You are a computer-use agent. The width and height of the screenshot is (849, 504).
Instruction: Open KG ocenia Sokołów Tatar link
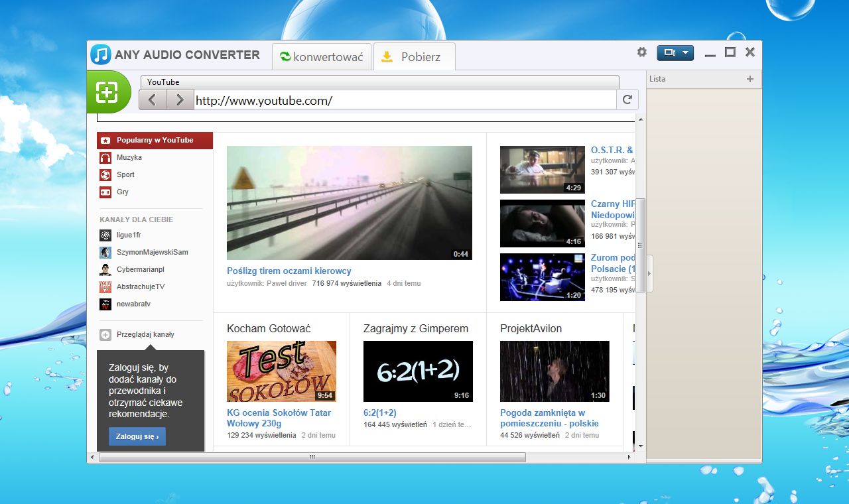(x=279, y=418)
